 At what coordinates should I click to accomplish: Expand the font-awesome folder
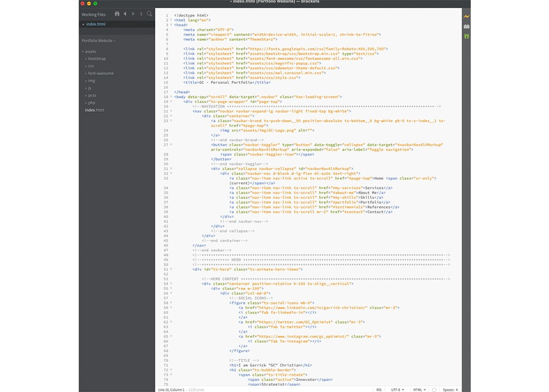pos(100,74)
